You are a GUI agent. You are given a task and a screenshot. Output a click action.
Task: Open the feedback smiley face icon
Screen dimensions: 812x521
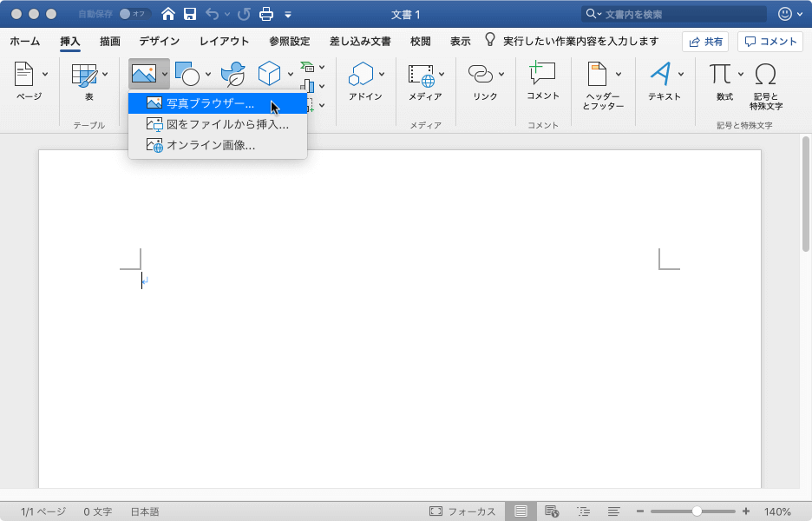pos(785,14)
